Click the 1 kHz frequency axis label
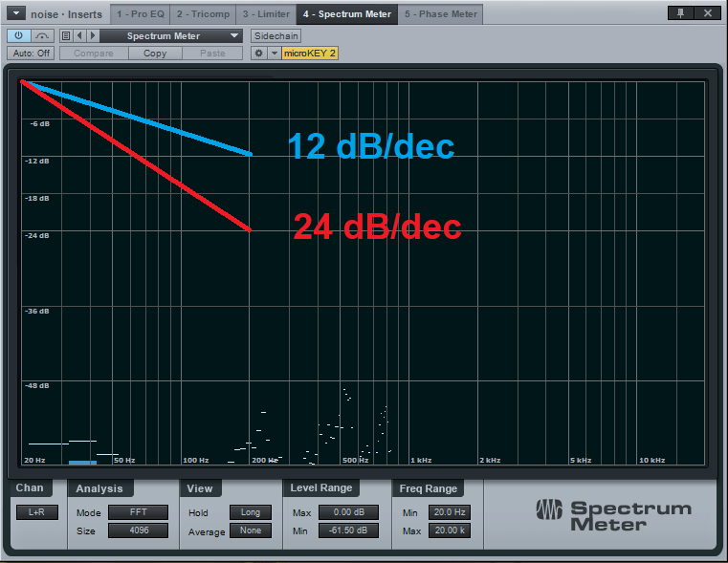Screen dimensions: 728x563 coord(421,460)
